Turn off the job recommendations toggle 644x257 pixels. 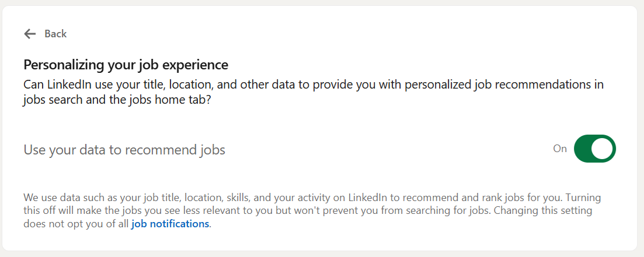595,149
